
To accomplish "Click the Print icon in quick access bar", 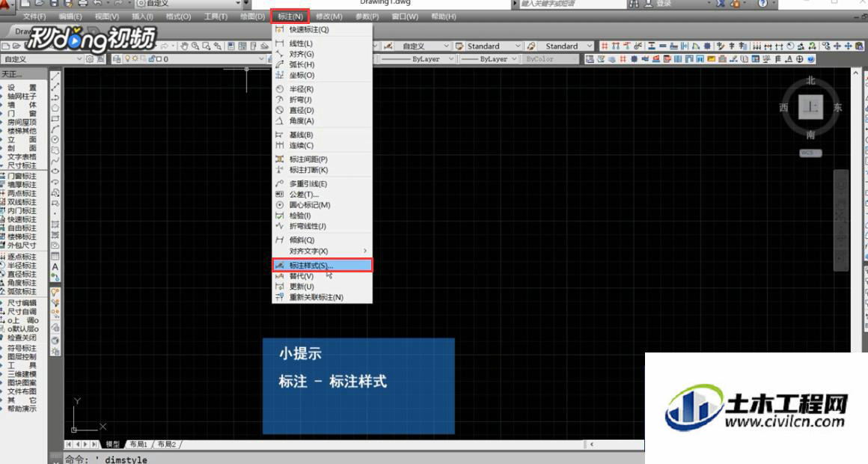I will pos(82,3).
